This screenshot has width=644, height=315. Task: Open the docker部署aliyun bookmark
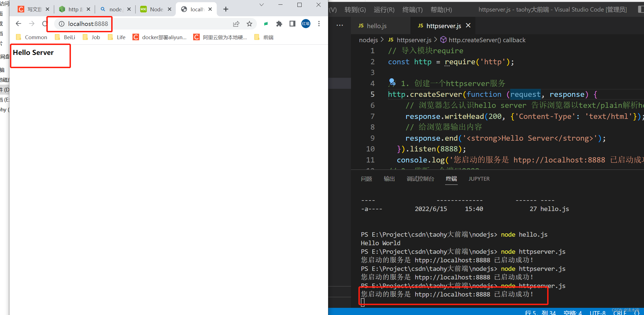tap(160, 37)
